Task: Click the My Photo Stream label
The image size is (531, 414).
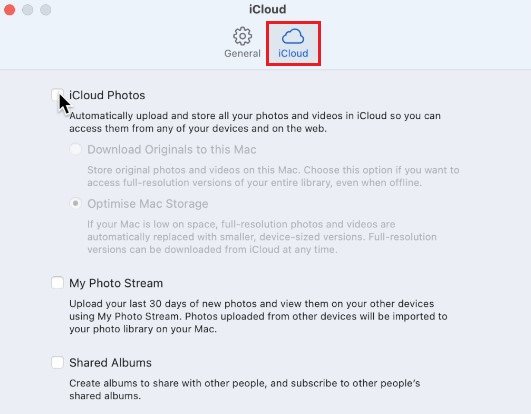Action: coord(116,283)
